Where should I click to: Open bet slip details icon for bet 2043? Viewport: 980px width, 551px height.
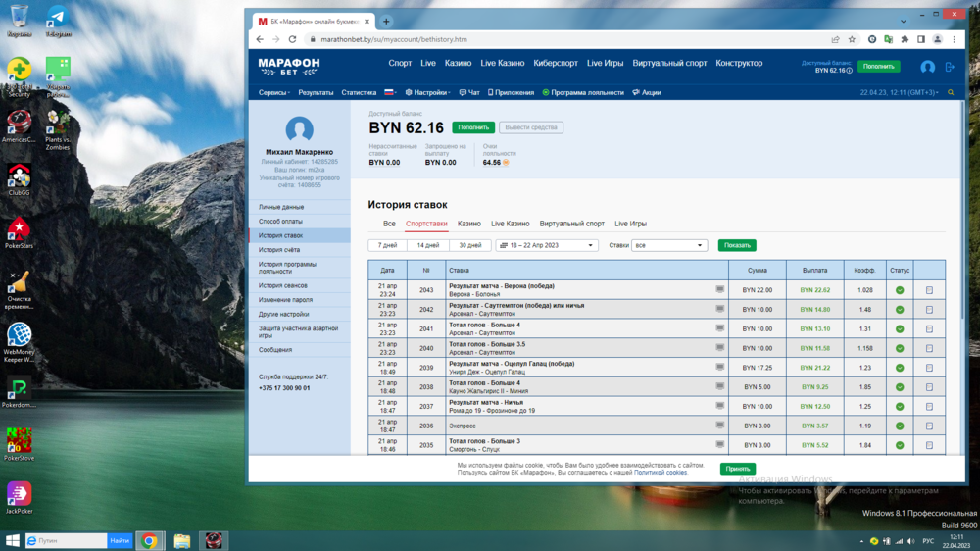click(929, 290)
